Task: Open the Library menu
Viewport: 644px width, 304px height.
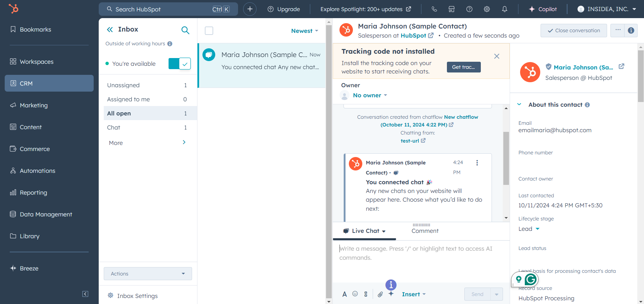Action: pos(49,236)
